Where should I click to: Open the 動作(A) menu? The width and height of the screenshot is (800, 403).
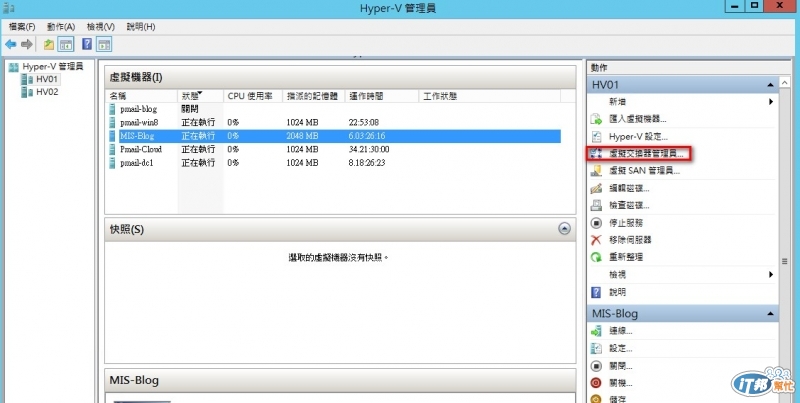(x=61, y=27)
